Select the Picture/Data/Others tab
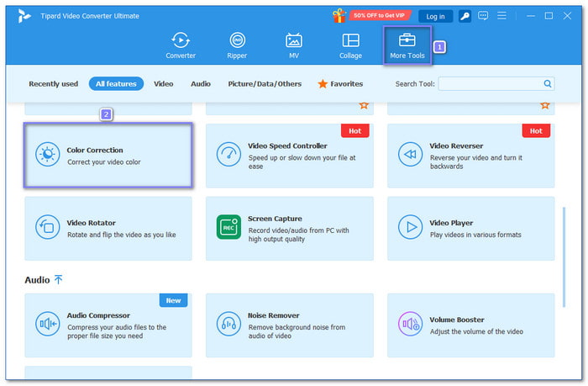588x386 pixels. tap(265, 84)
